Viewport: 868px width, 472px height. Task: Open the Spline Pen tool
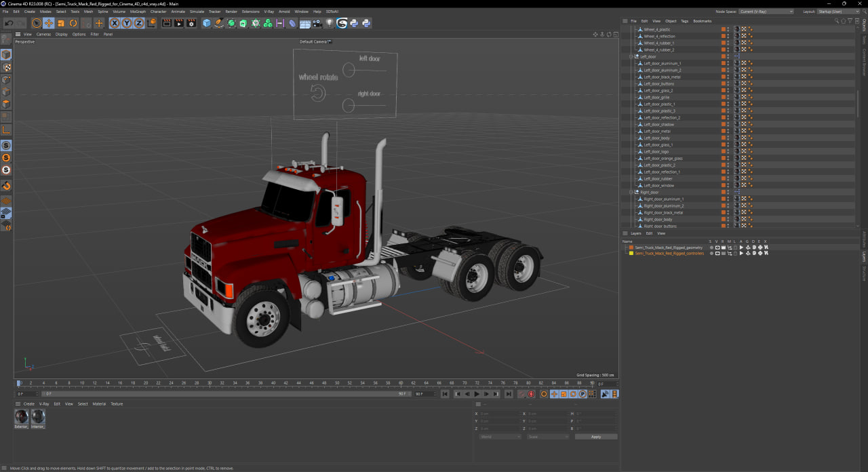[219, 23]
